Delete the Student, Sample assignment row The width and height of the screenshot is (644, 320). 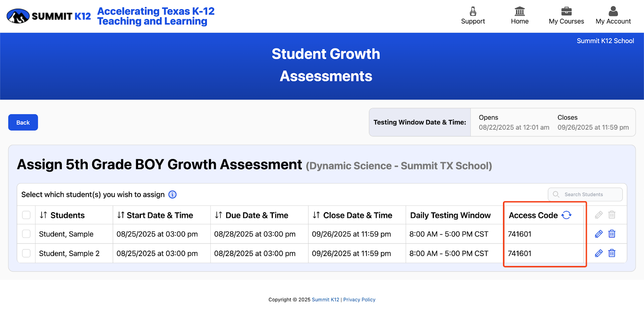pos(612,234)
